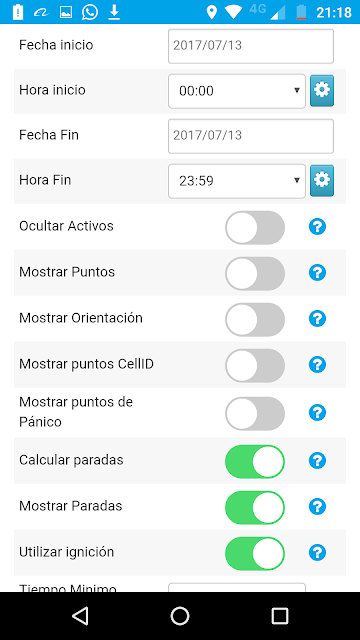
Task: Select the Fecha inicio date field
Action: (251, 46)
